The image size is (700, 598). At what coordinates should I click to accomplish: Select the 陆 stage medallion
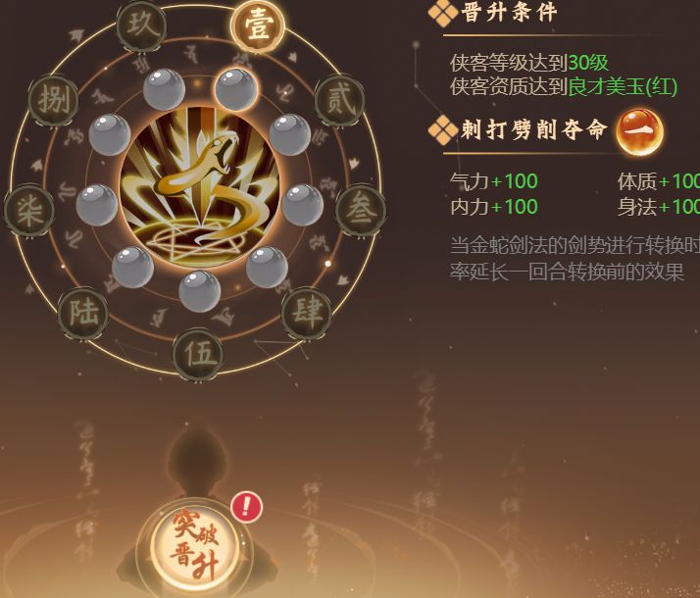(x=83, y=313)
